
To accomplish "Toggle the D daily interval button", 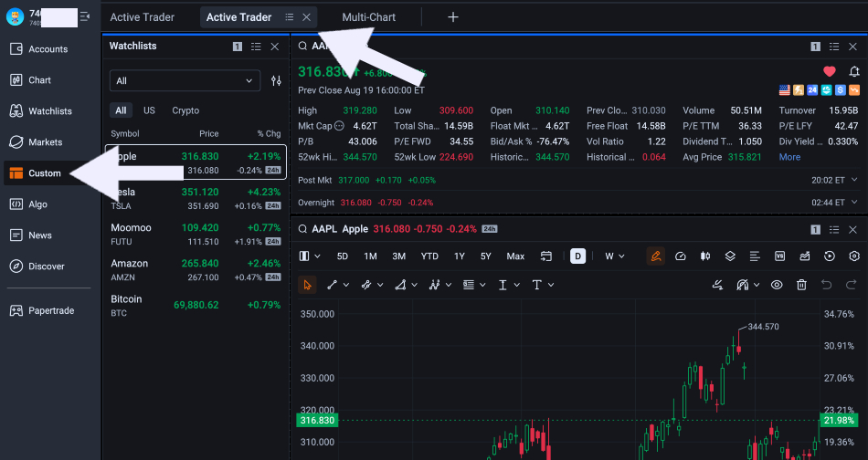I will coord(577,256).
